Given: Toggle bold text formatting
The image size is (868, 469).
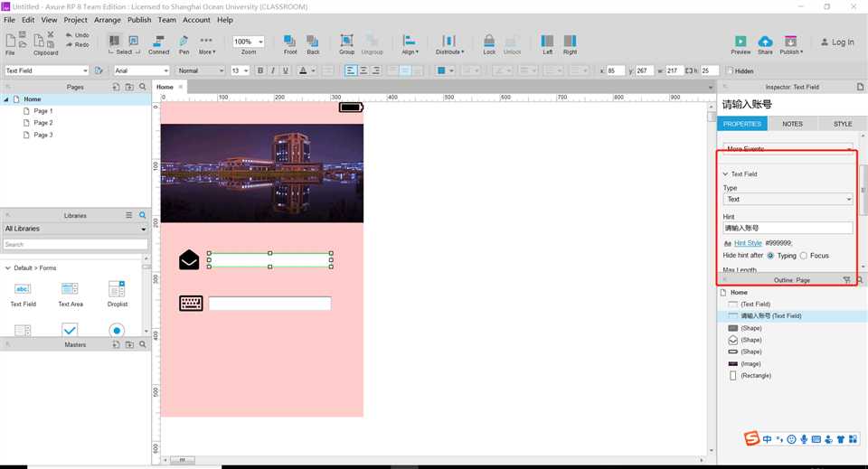Looking at the screenshot, I should pyautogui.click(x=260, y=70).
